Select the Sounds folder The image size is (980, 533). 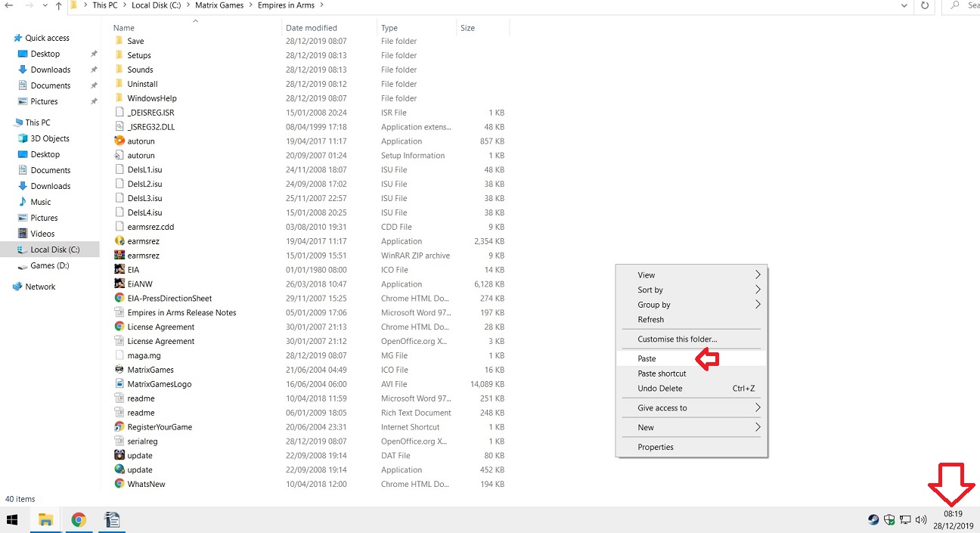click(x=140, y=70)
